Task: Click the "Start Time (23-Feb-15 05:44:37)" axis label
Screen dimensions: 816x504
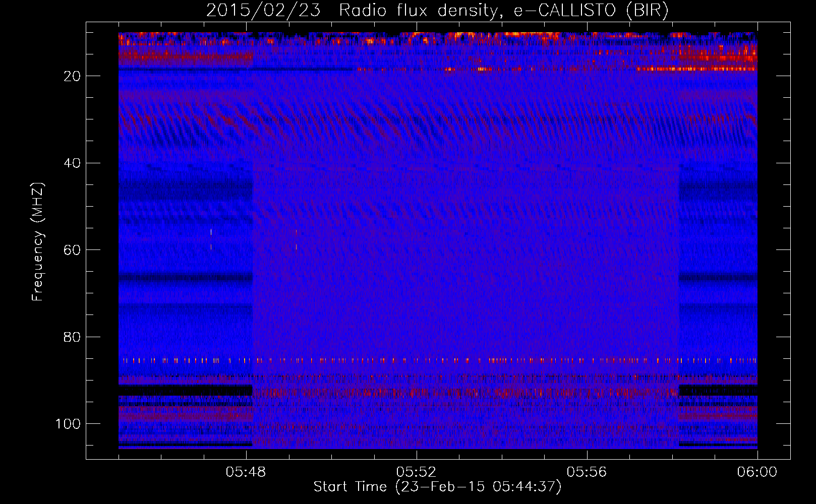Action: [x=437, y=487]
